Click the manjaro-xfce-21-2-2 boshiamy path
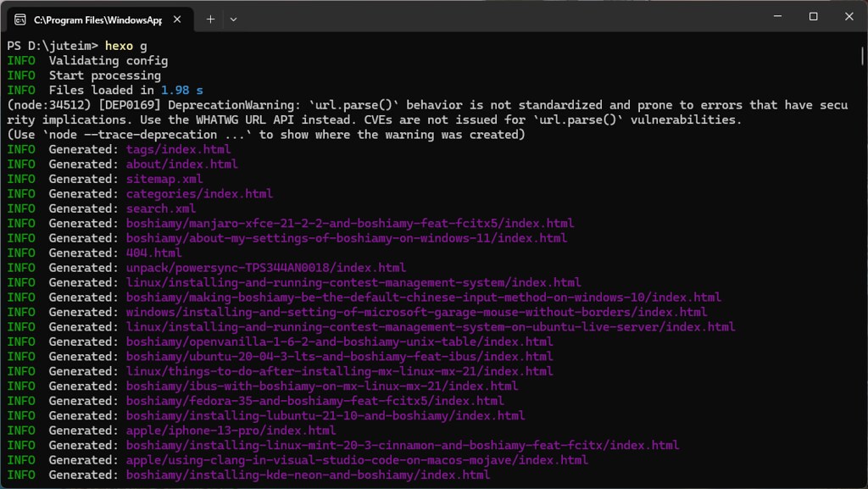 click(x=350, y=224)
